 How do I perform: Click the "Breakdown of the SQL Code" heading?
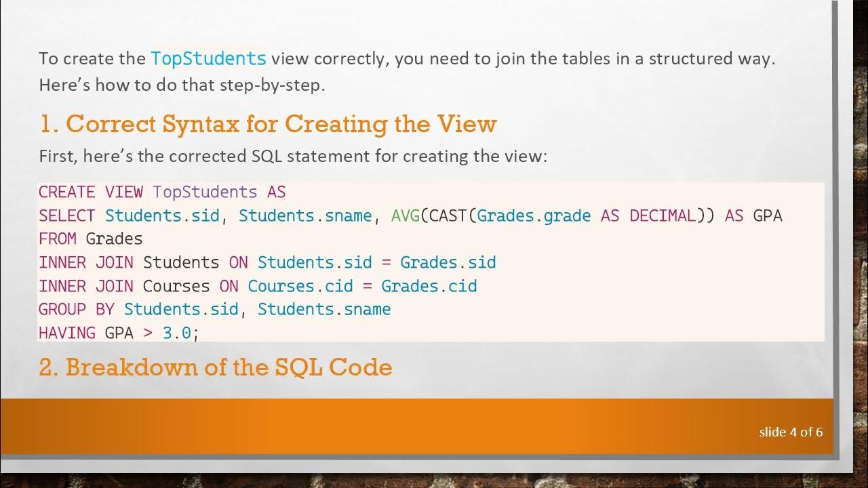coord(216,367)
